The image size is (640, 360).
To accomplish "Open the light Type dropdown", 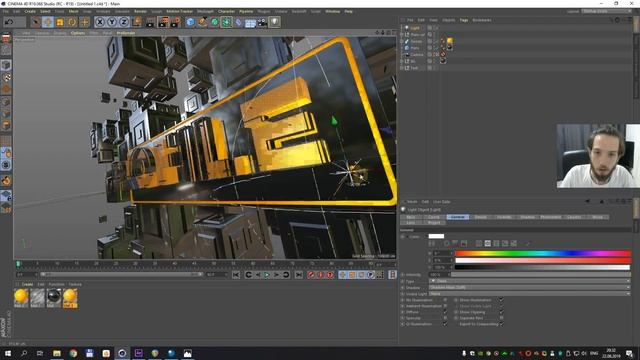I will click(530, 281).
